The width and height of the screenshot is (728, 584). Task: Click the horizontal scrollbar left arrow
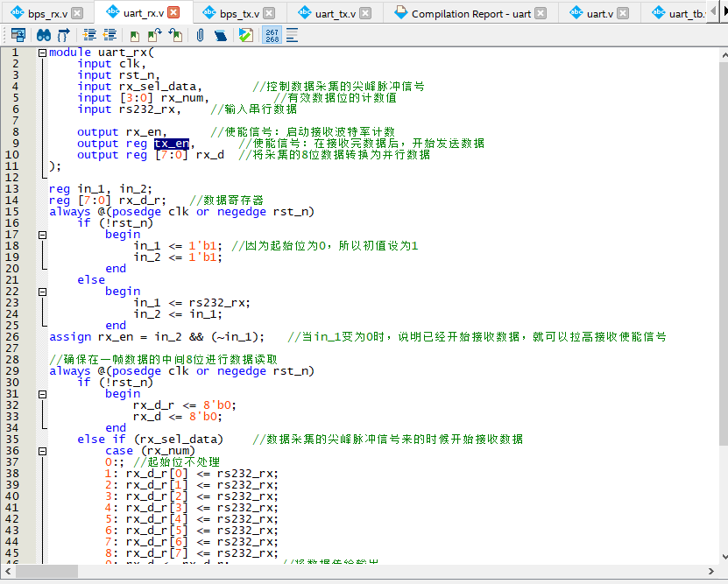point(7,571)
